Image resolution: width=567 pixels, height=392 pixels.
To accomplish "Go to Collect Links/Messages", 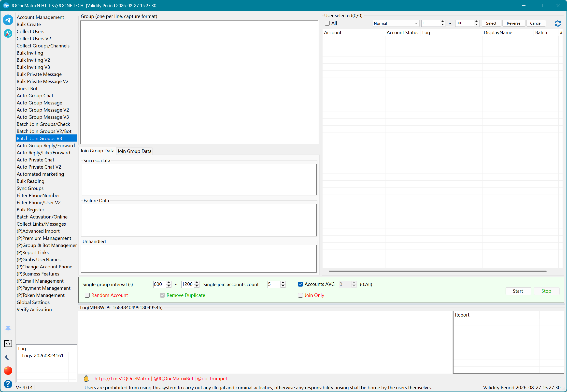I will click(41, 224).
